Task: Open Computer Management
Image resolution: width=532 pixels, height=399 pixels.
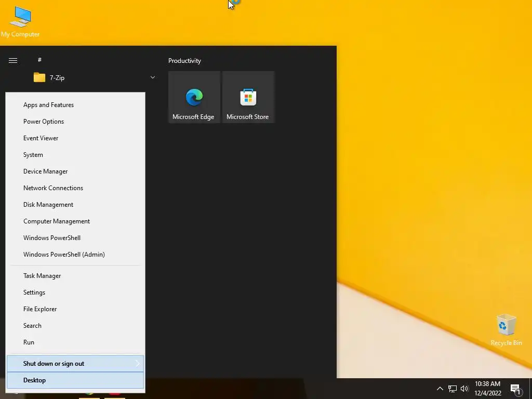Action: pos(75,221)
